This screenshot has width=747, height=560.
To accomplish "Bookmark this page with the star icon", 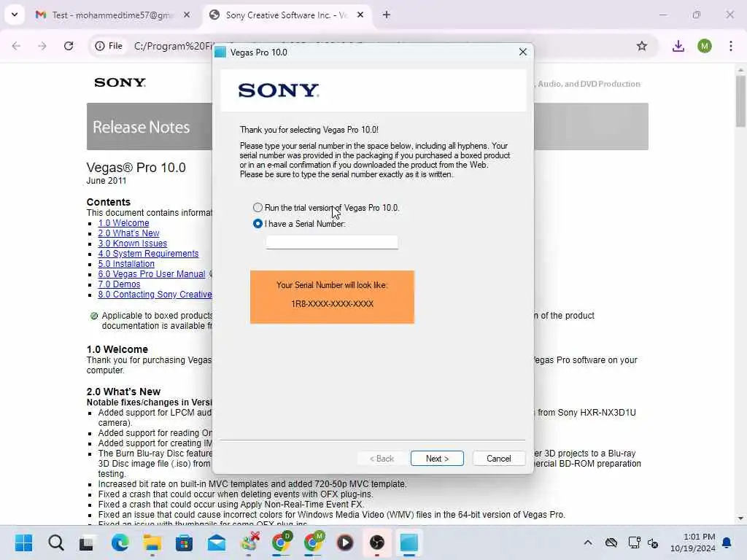I will pos(642,46).
